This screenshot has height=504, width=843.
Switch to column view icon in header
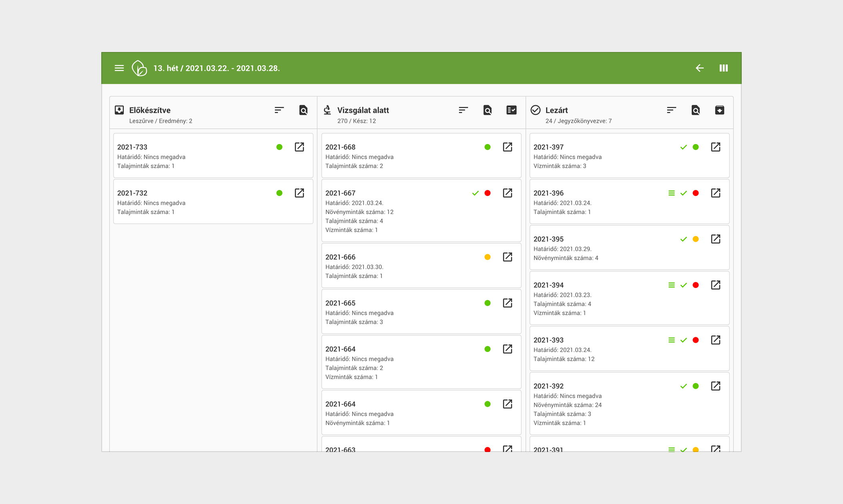pos(723,68)
